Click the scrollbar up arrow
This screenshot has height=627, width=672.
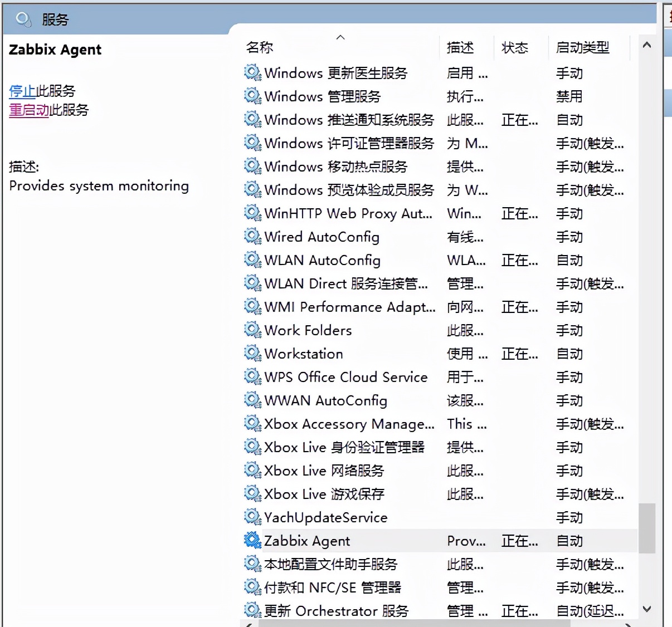point(647,45)
